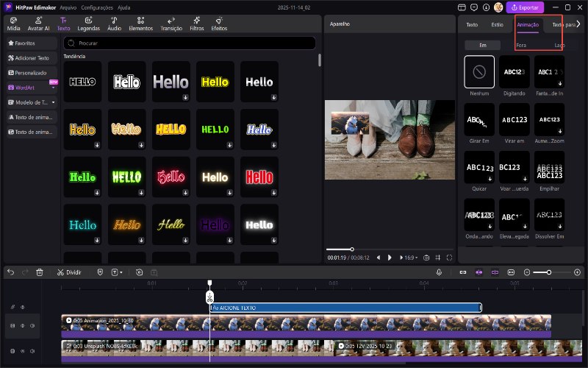Toggle visibility of the text track

[23, 307]
